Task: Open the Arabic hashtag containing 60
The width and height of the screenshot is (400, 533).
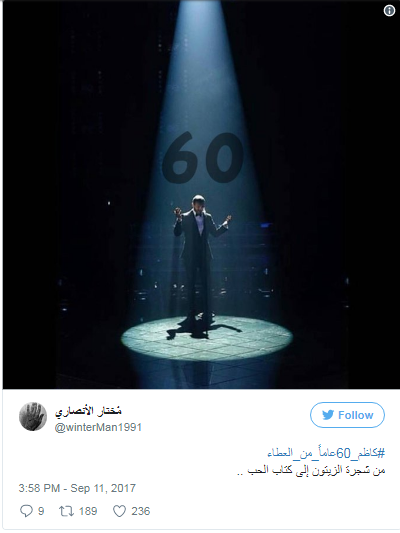Action: pos(326,453)
